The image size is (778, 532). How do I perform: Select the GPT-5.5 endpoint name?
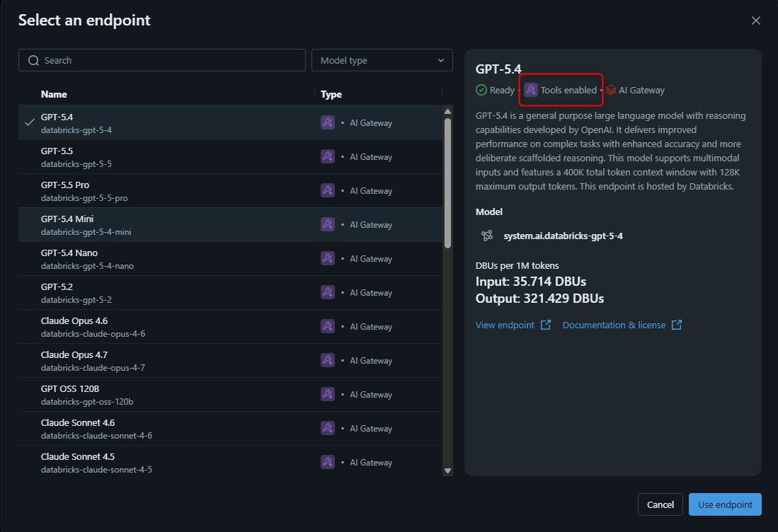click(57, 151)
